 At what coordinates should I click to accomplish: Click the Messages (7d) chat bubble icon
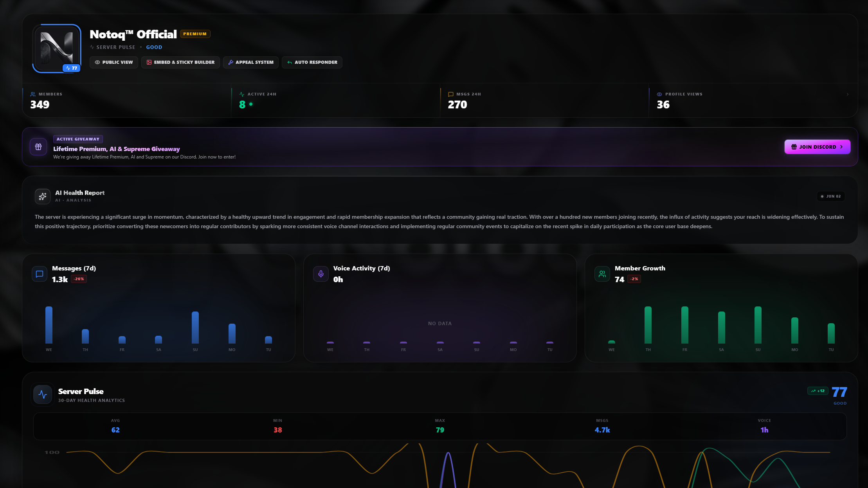pos(40,274)
